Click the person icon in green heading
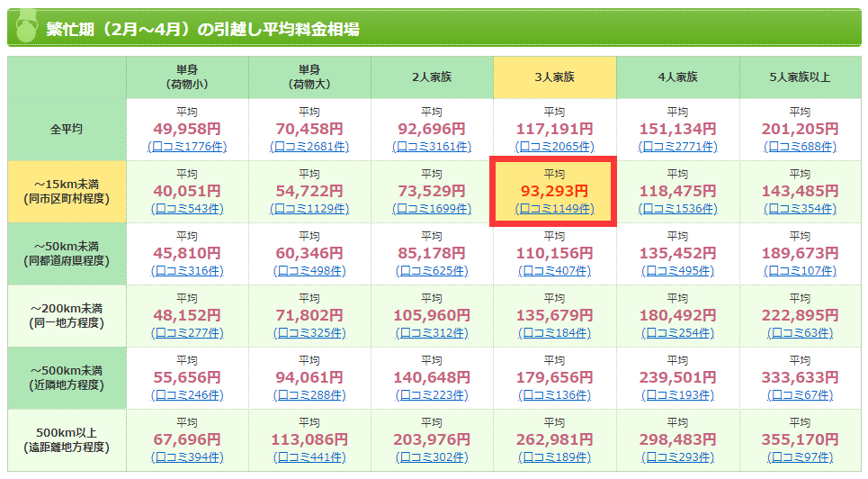The height and width of the screenshot is (479, 868). point(25,27)
